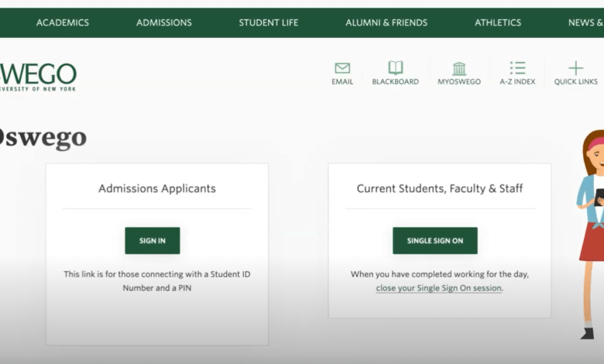This screenshot has height=364, width=604.
Task: Open the News menu item
Action: click(586, 22)
